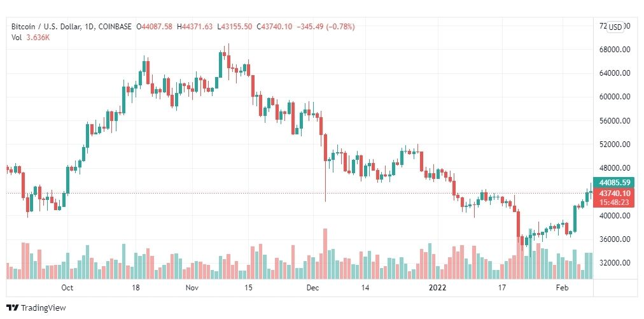Click the red 43740.10 current price label
This screenshot has width=644, height=319.
coord(615,193)
